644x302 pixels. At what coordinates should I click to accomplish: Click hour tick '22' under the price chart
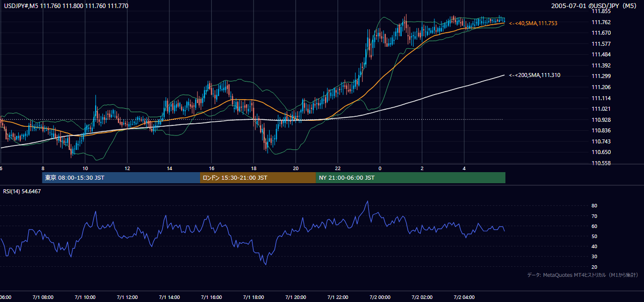pos(338,169)
